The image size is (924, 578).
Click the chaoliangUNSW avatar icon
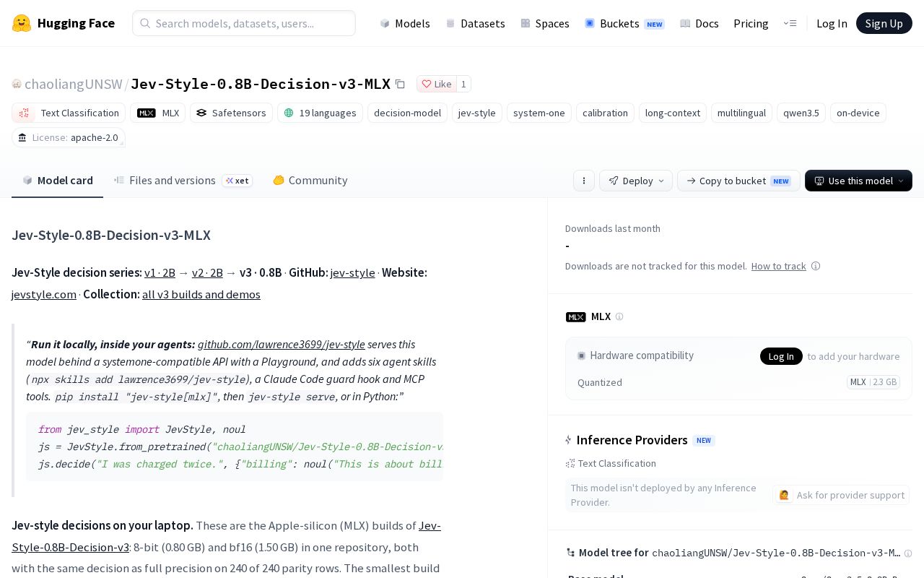coord(17,84)
